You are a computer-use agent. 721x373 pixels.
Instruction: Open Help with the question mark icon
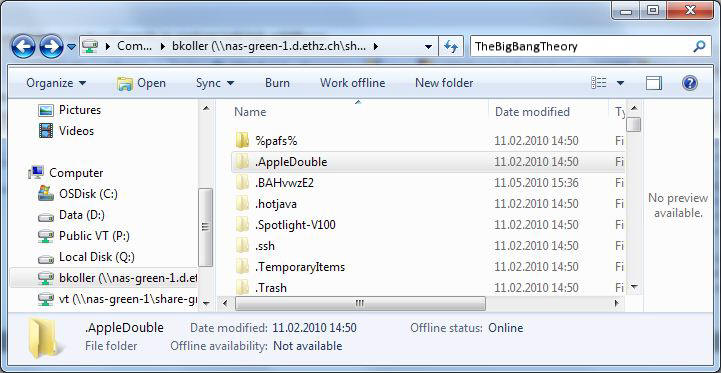pos(690,83)
